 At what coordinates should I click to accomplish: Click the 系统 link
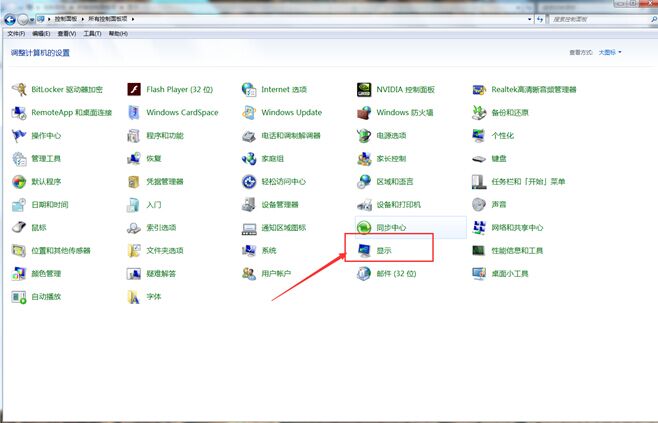[269, 251]
